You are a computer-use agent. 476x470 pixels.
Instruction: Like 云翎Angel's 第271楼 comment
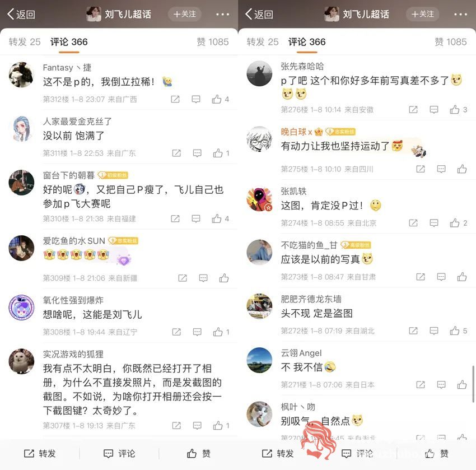click(x=462, y=385)
